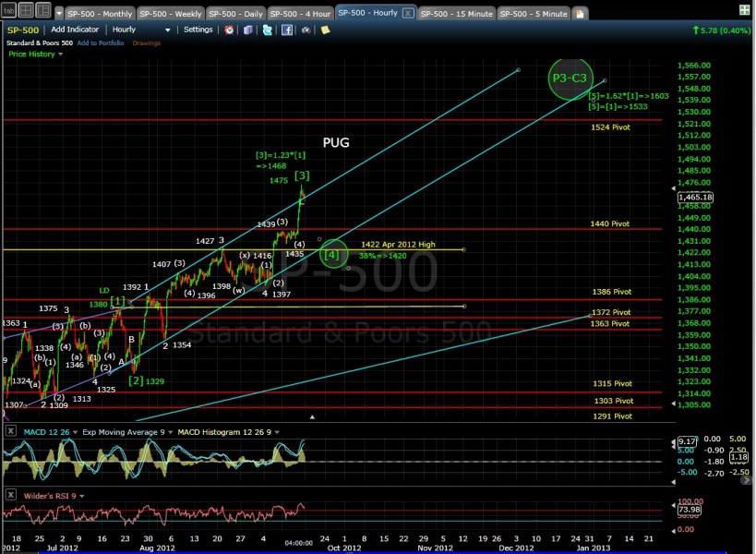Click the histogram value tag 1.18
756x554 pixels.
point(738,457)
